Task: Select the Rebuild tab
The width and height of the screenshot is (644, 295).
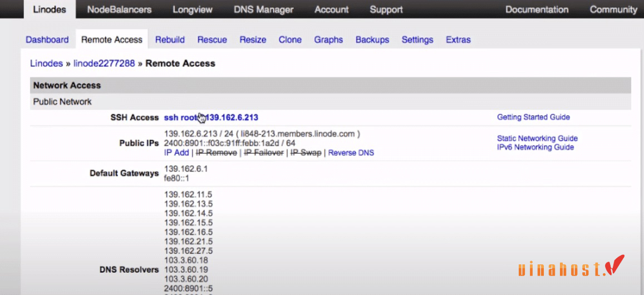Action: coord(170,40)
